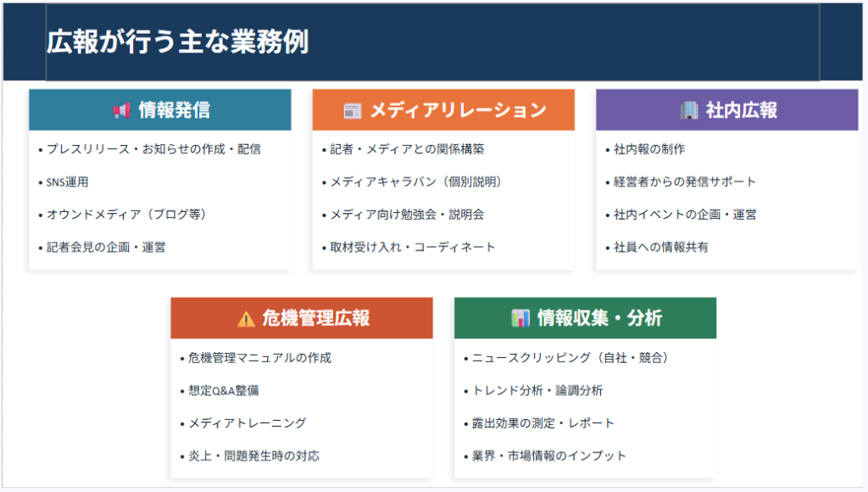Select 炎上・問題発生時の対応 item
The image size is (868, 492).
click(254, 456)
